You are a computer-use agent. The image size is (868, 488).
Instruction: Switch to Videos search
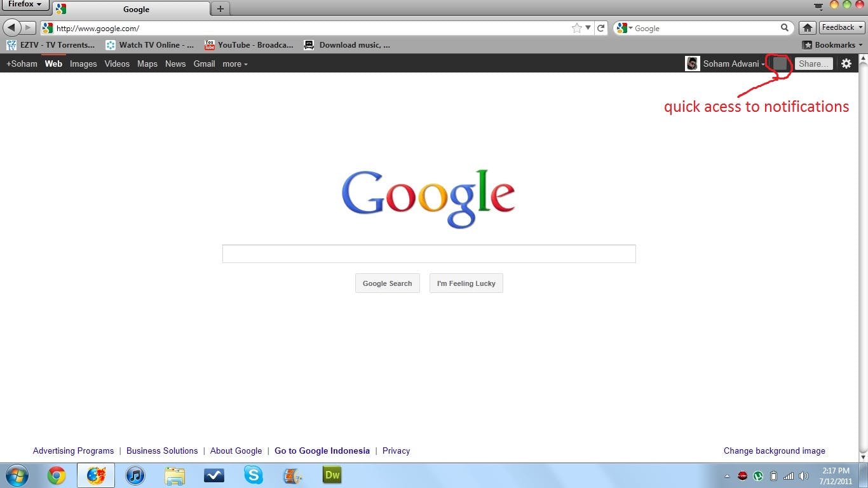[x=117, y=64]
